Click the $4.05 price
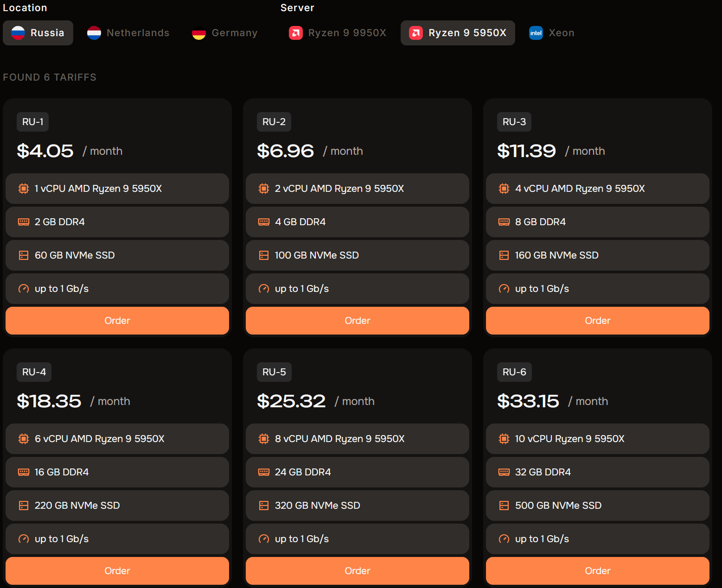 45,151
